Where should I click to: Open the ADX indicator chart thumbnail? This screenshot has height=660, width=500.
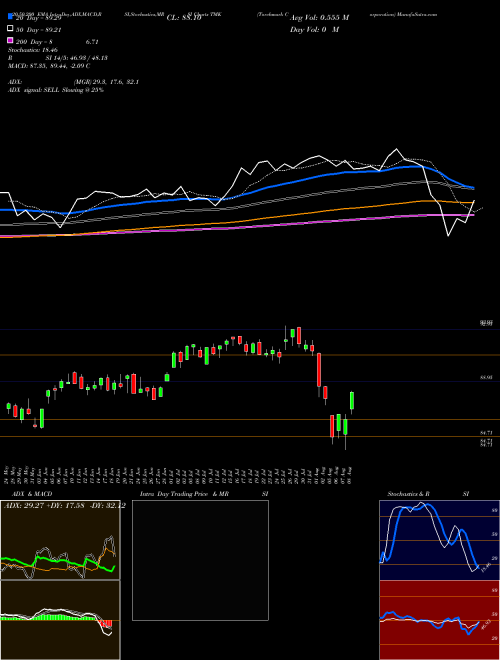point(60,540)
